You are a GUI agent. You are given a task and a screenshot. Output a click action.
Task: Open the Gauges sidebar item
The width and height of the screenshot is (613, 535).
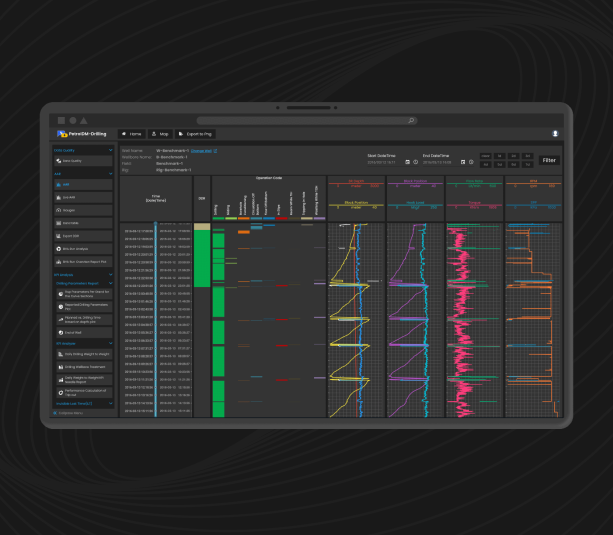point(83,210)
